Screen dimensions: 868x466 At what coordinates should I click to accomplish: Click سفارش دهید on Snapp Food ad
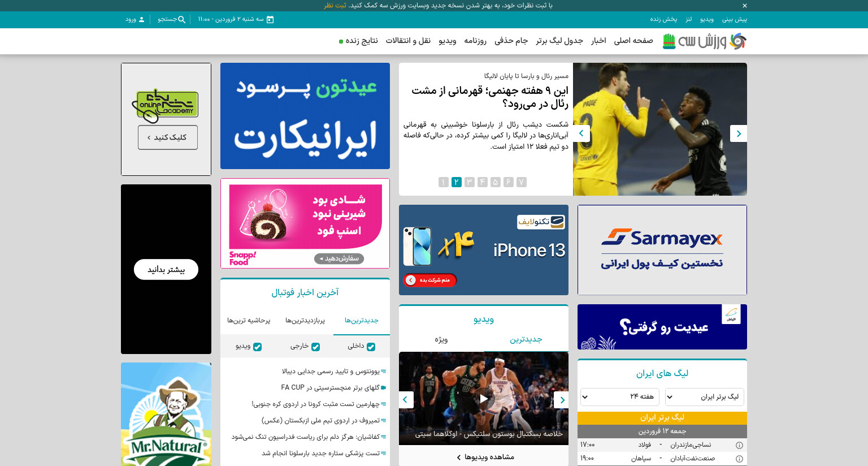pyautogui.click(x=339, y=258)
